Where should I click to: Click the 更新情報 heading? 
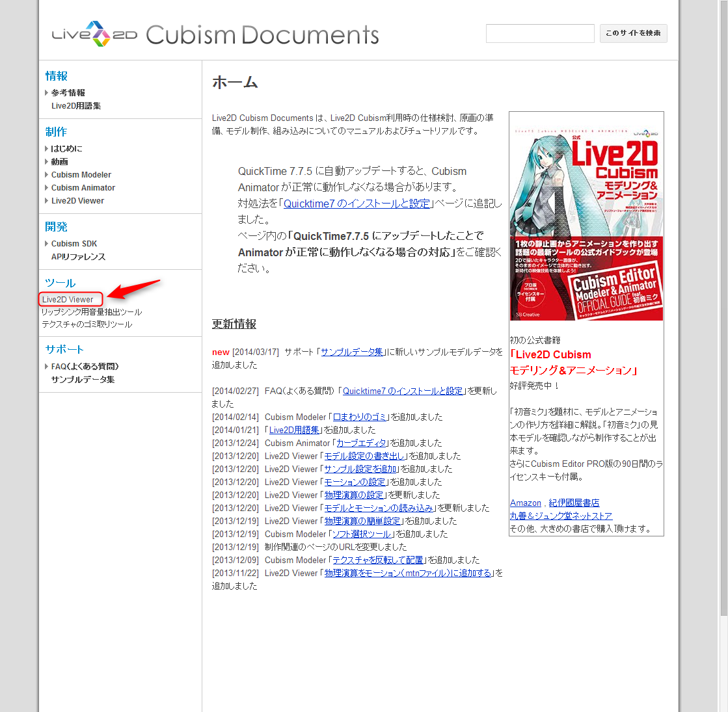tap(234, 324)
